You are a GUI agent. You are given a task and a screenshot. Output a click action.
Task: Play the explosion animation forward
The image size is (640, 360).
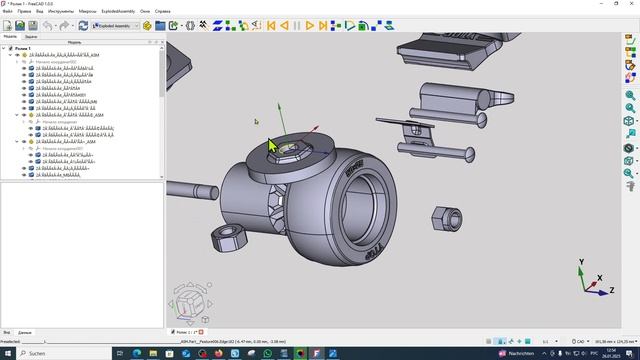point(310,26)
